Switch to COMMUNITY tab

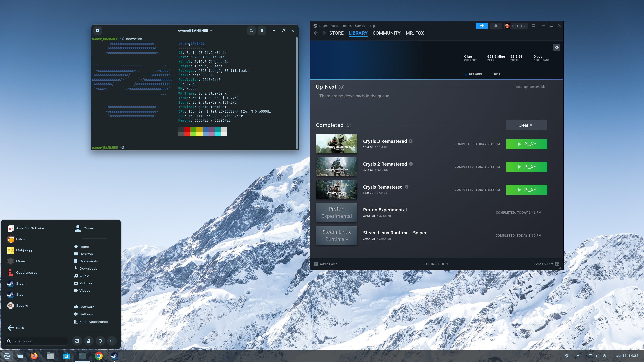pos(386,33)
